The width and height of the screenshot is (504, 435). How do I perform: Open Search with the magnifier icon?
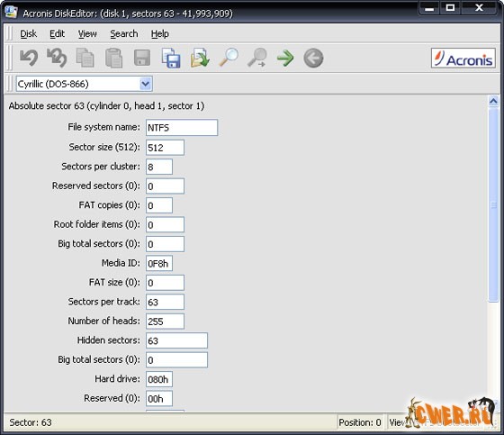(x=229, y=58)
